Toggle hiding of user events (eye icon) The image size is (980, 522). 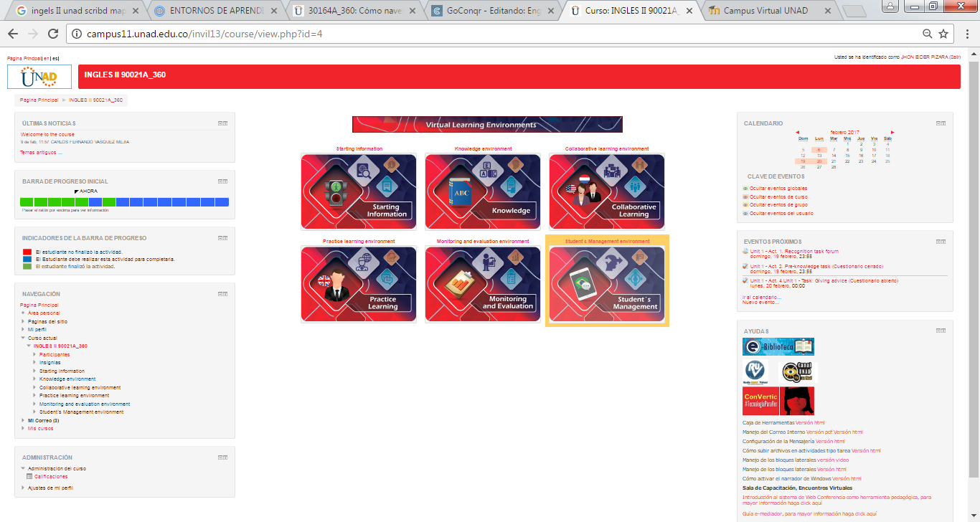point(745,213)
